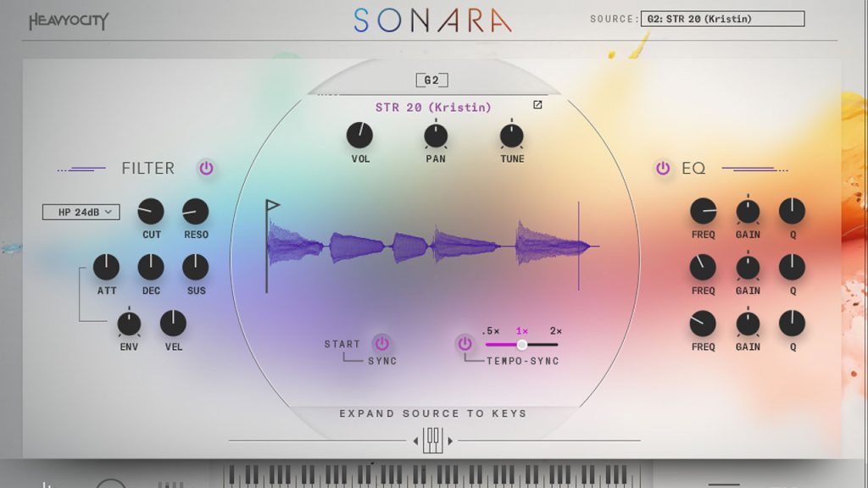
Task: Open the SOURCE selector field
Action: pyautogui.click(x=723, y=19)
